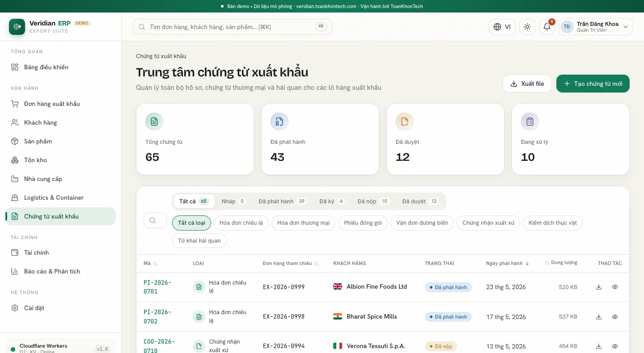Click the Tồn kho sidebar icon

point(15,160)
